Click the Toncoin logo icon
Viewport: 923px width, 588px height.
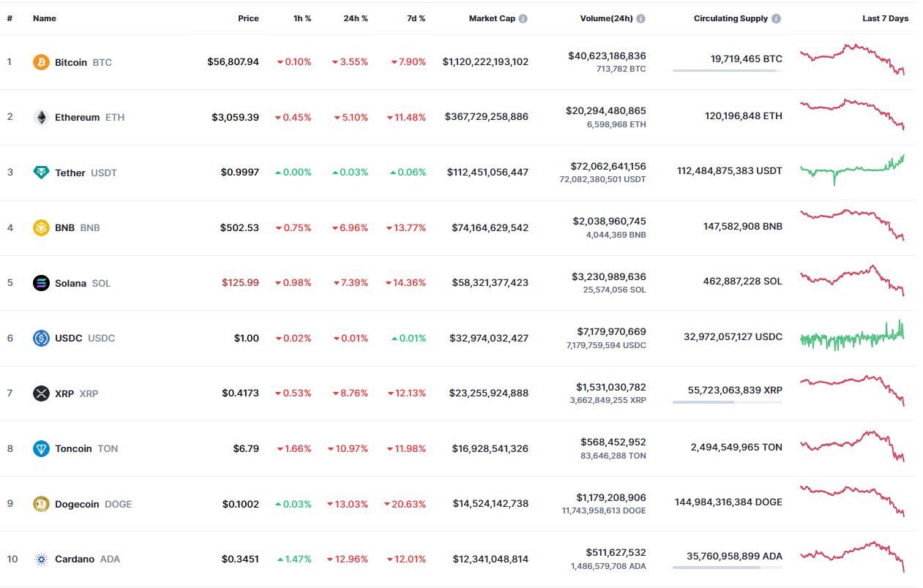pos(41,448)
